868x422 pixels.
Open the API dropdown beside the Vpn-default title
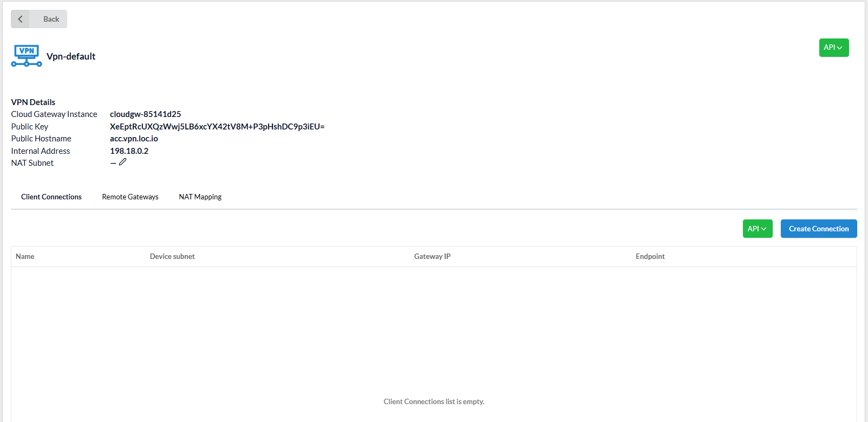pyautogui.click(x=833, y=48)
